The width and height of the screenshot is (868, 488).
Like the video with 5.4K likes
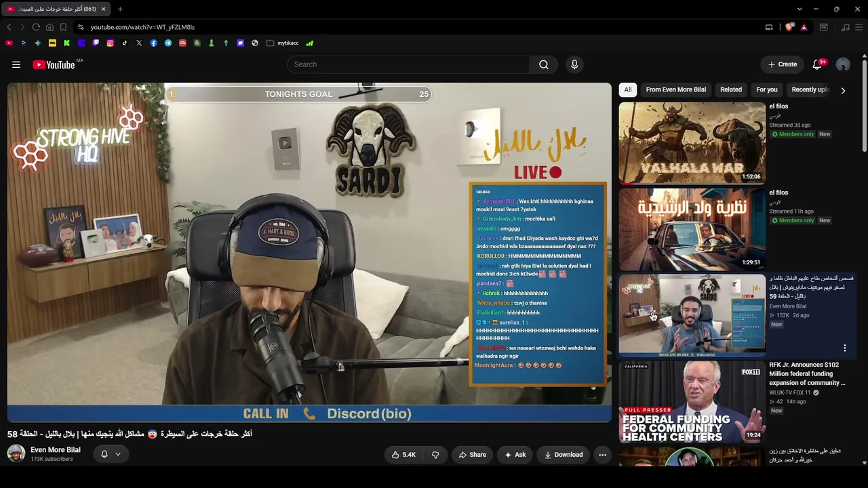[x=403, y=455]
